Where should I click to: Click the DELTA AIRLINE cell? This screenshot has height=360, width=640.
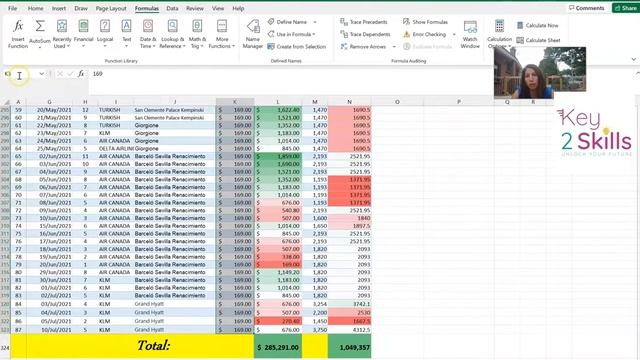116,149
